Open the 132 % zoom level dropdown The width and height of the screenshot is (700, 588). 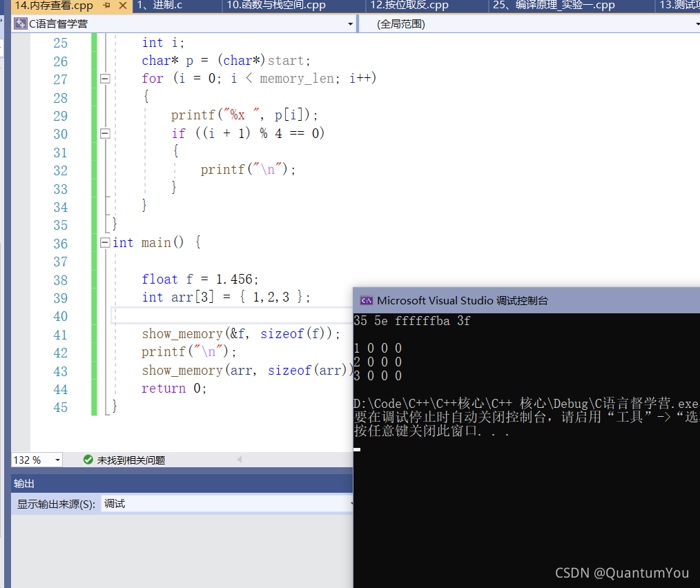coord(57,460)
